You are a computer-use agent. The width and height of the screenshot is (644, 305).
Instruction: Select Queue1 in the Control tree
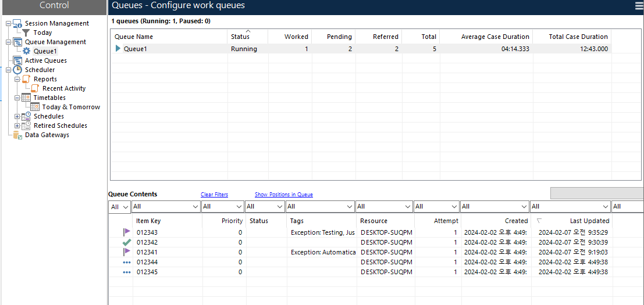pyautogui.click(x=45, y=51)
